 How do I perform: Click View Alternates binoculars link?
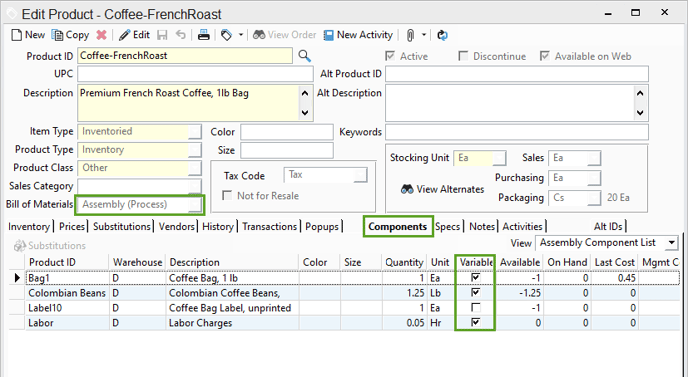click(442, 189)
